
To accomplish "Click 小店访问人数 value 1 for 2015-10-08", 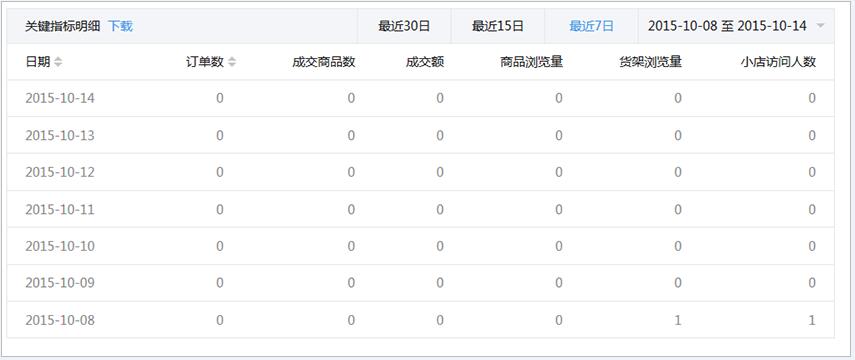I will [x=812, y=320].
